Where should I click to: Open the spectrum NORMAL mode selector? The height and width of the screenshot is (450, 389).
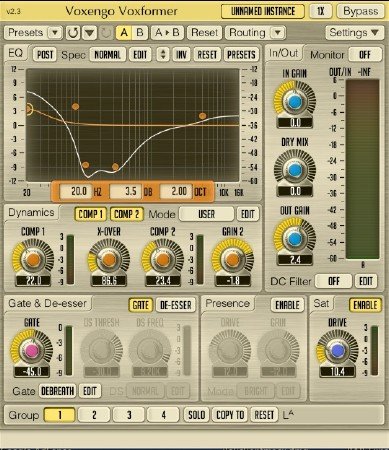pos(107,54)
